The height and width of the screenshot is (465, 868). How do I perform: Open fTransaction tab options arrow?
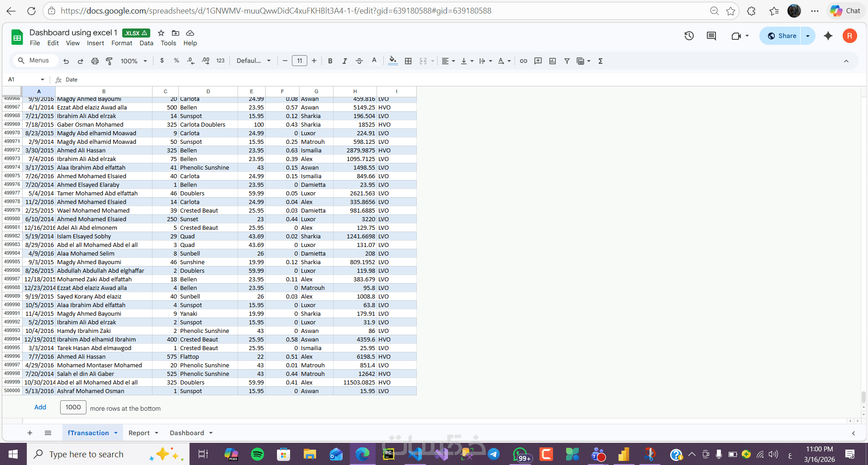click(116, 433)
